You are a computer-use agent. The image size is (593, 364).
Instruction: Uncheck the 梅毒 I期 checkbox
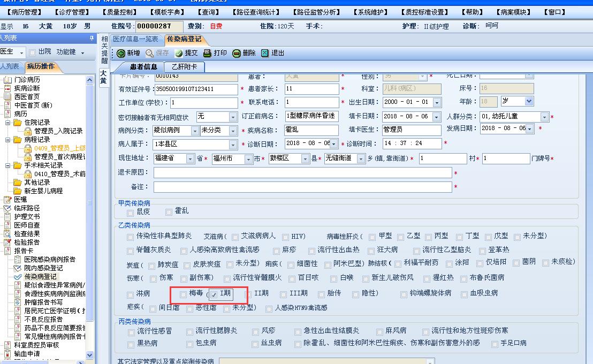[x=214, y=294]
